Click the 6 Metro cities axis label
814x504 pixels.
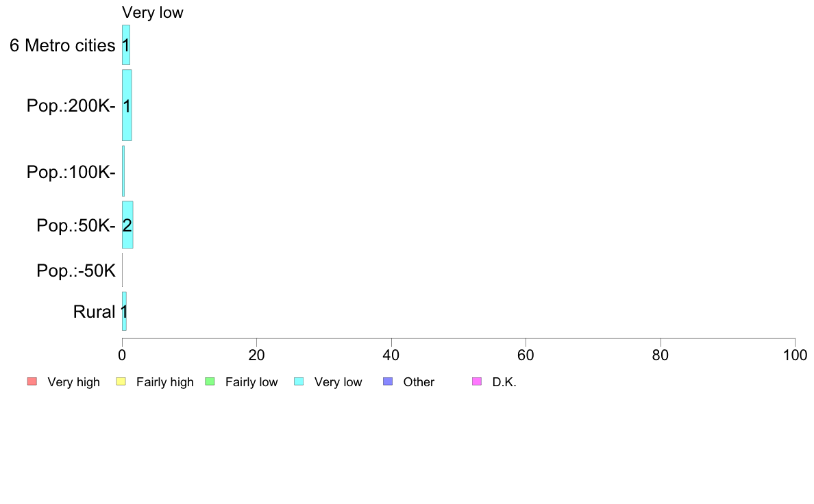pyautogui.click(x=62, y=46)
